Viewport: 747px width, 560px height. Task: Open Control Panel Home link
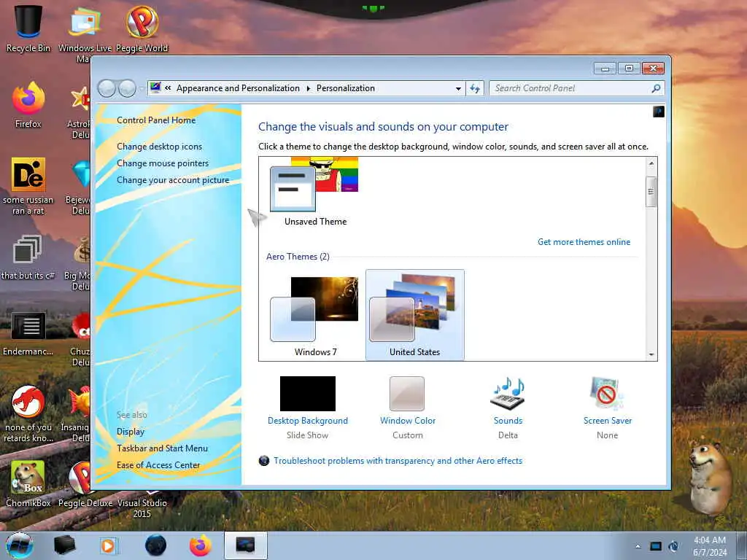click(156, 120)
